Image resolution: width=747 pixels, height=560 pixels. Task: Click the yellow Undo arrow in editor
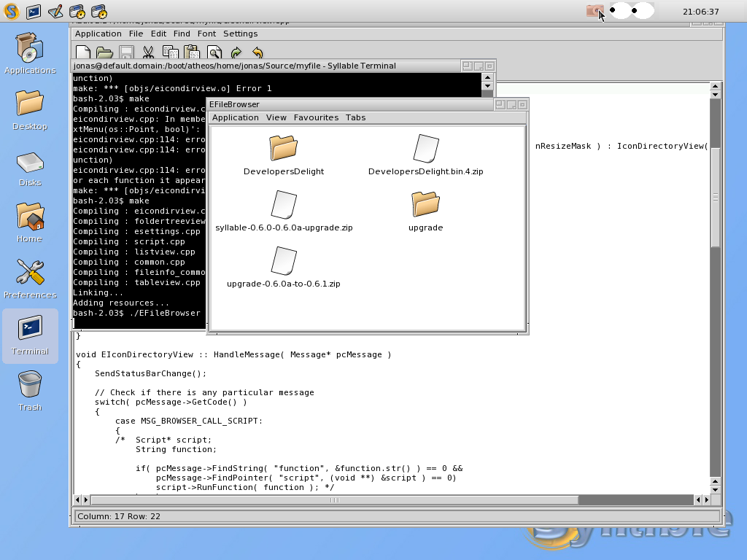pos(258,52)
